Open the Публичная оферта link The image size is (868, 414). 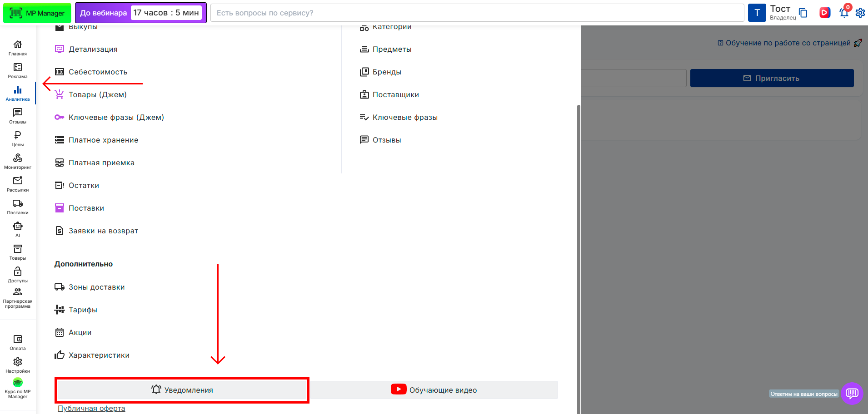[91, 408]
